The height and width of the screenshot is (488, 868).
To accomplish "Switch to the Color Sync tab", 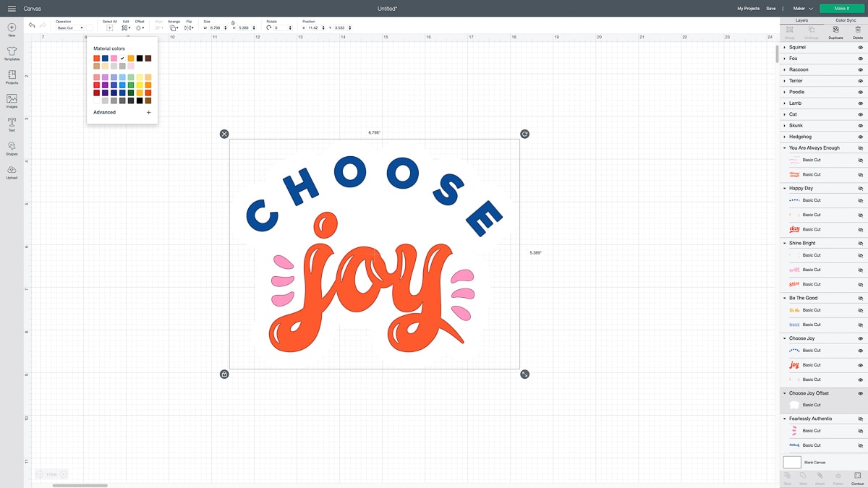I will click(x=845, y=20).
